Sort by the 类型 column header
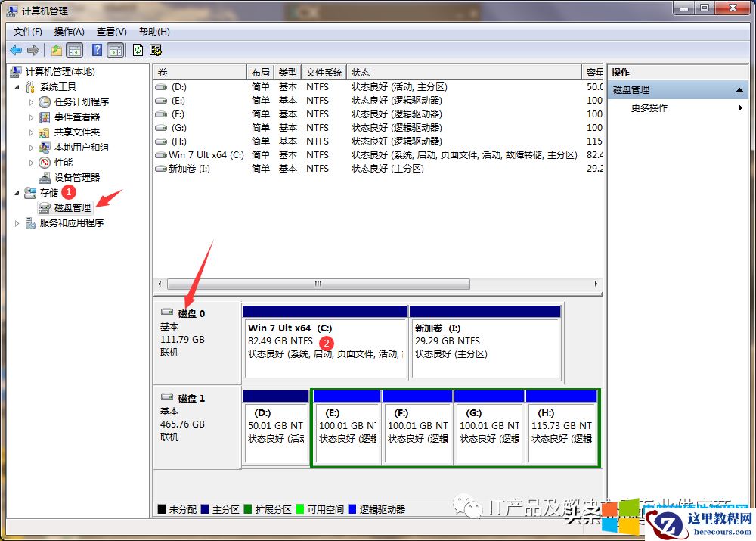756x541 pixels. (x=288, y=73)
